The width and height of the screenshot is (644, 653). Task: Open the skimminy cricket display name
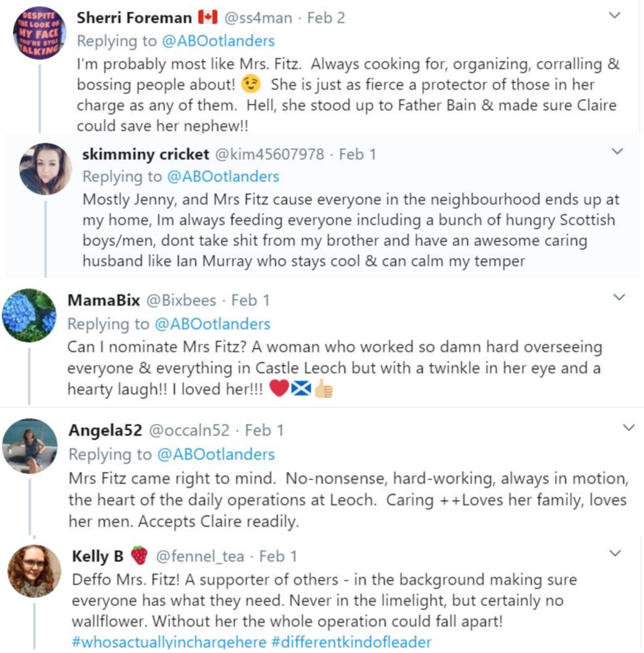tap(146, 154)
